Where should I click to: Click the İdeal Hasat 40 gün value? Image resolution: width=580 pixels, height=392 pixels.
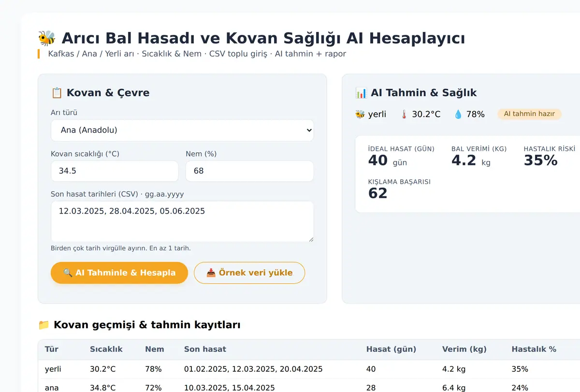[388, 160]
